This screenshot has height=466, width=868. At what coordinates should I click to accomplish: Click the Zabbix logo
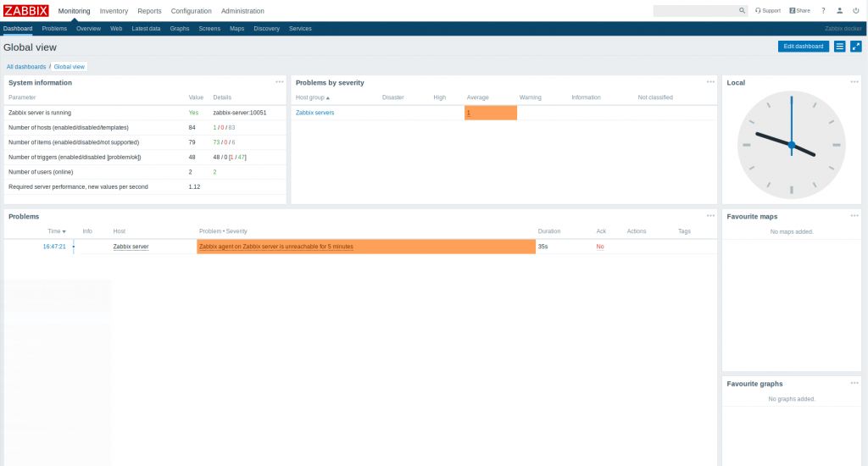26,10
